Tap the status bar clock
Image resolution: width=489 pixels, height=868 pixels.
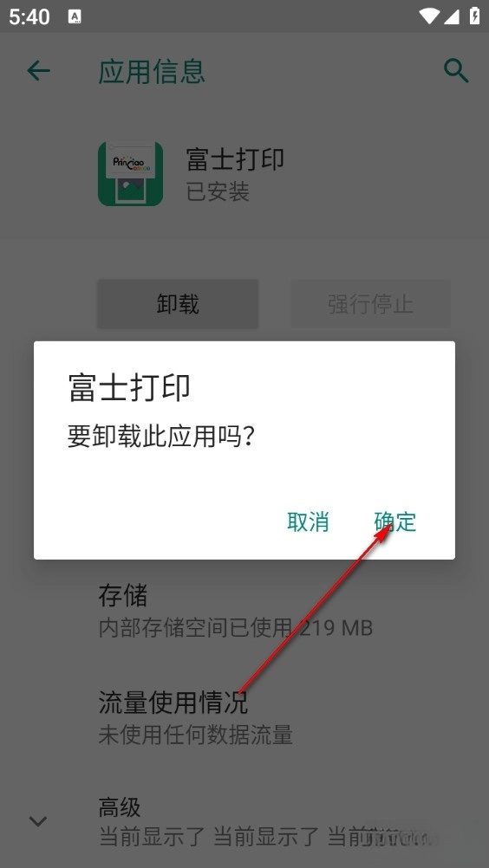click(x=29, y=16)
